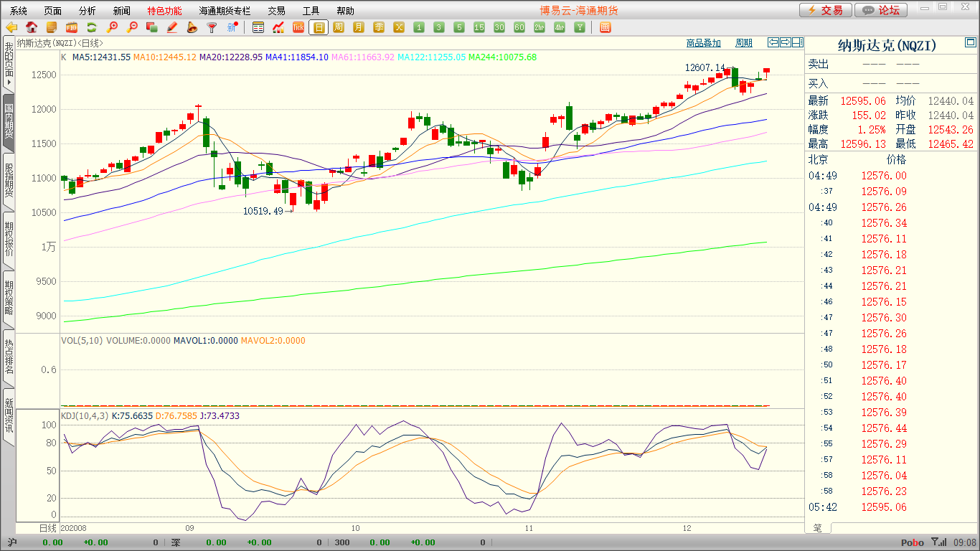Select the monthly 月 period button
The image size is (980, 551).
pos(359,27)
